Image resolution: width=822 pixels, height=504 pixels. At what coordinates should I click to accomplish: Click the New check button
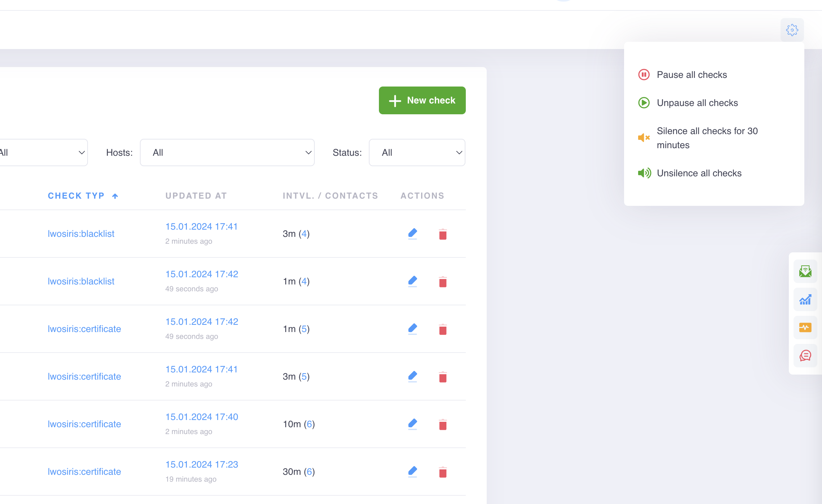coord(422,101)
